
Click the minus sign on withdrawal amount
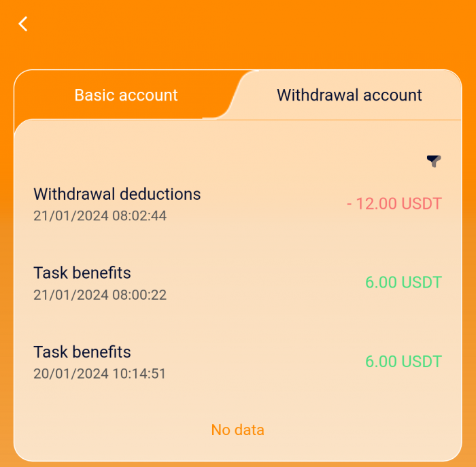point(350,204)
